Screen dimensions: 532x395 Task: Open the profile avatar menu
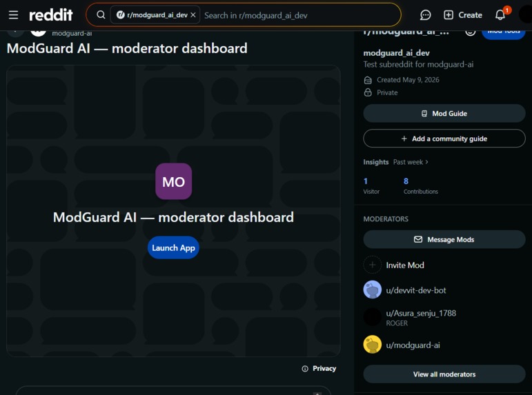click(526, 15)
